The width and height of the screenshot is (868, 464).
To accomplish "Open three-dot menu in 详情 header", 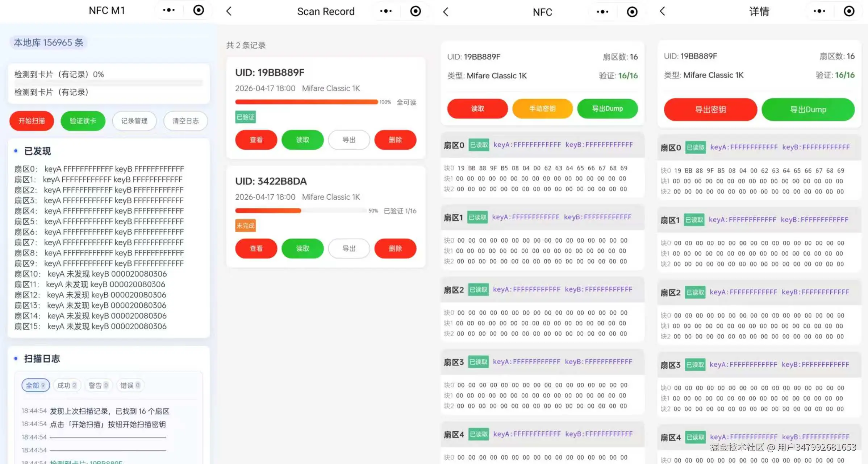I will 819,11.
